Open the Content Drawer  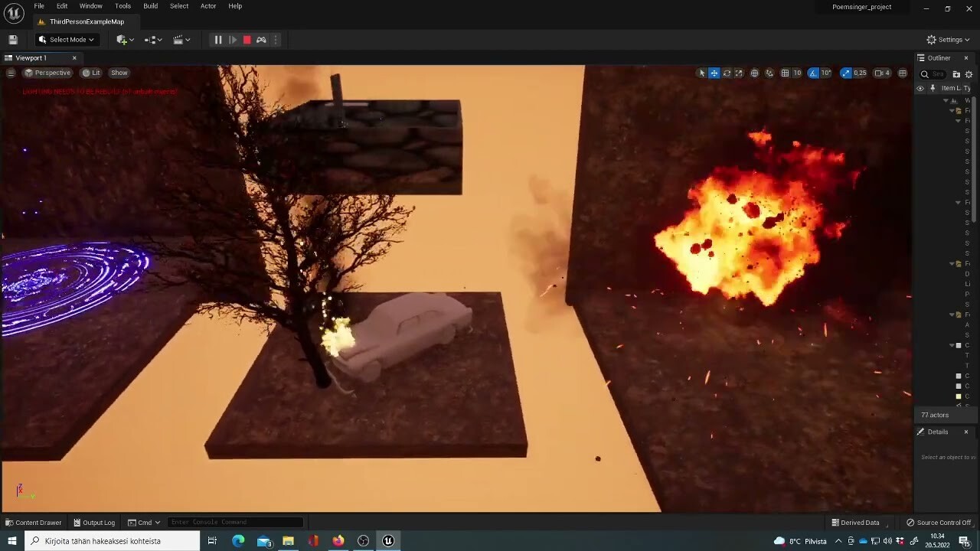pos(34,522)
